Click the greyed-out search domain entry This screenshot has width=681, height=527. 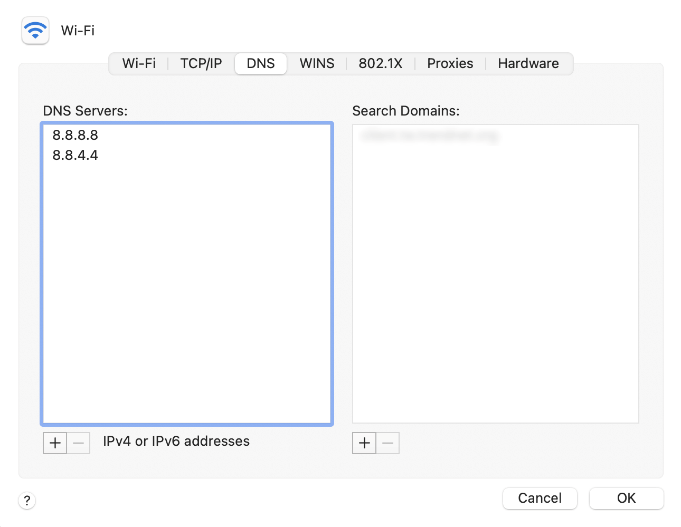click(x=429, y=135)
